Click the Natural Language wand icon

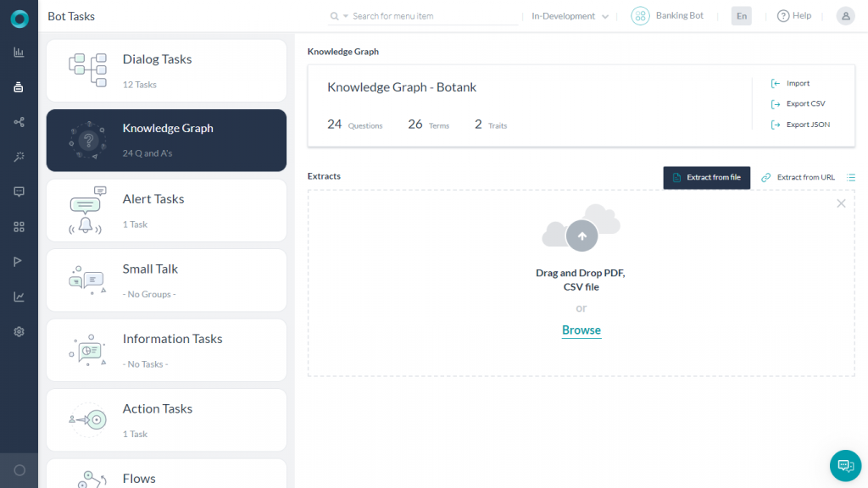click(x=18, y=156)
